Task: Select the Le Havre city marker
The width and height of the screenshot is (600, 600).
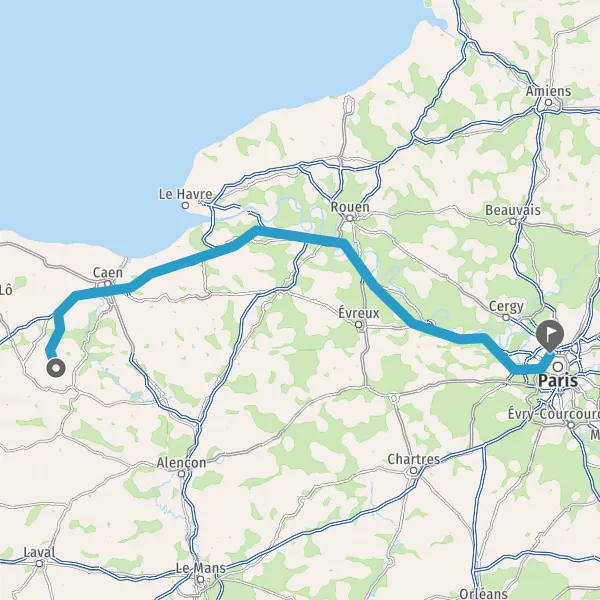Action: click(185, 205)
